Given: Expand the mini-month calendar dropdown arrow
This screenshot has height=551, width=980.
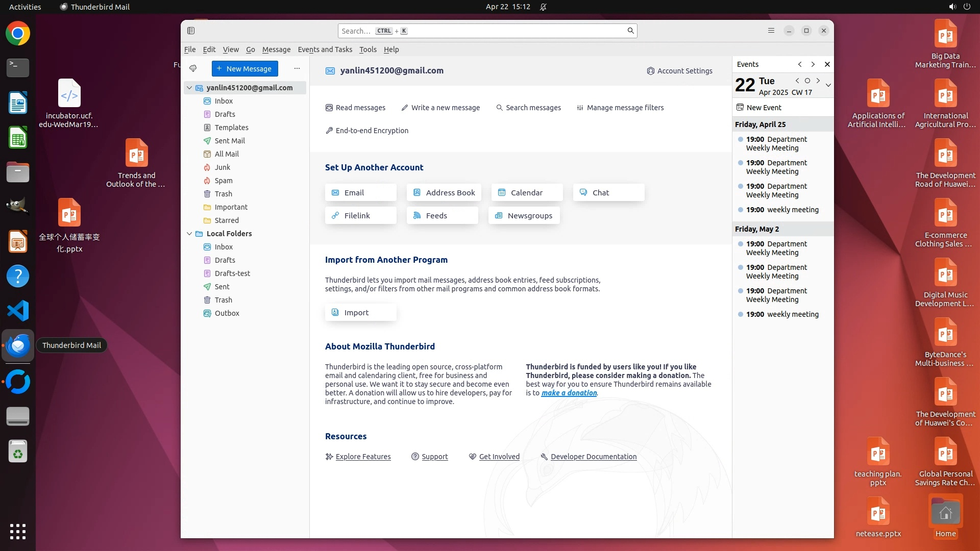Looking at the screenshot, I should point(828,85).
